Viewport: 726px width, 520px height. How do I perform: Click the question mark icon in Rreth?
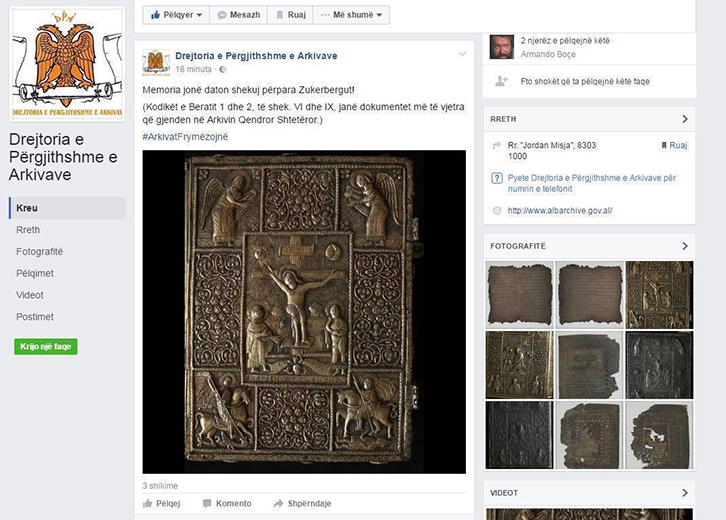pos(497,178)
